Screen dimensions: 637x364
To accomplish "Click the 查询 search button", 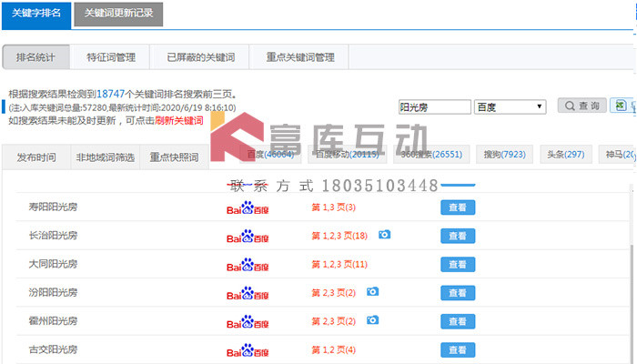I will (581, 106).
